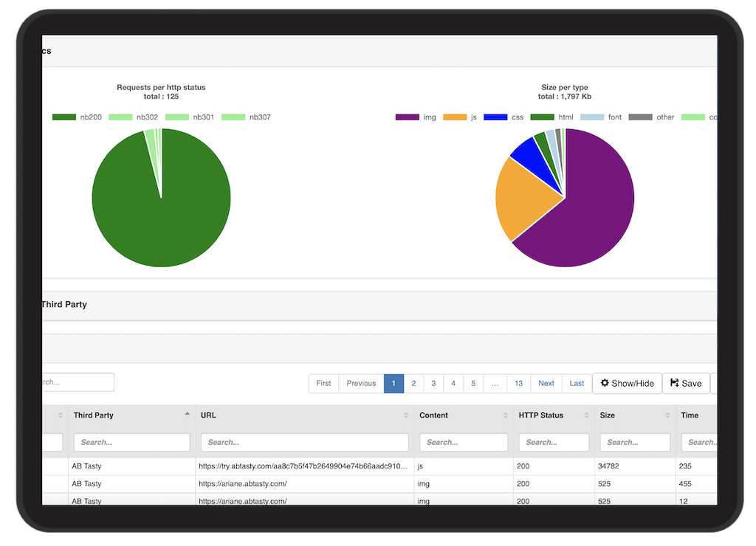
Task: Toggle nb200 legend entry in chart
Action: (77, 117)
